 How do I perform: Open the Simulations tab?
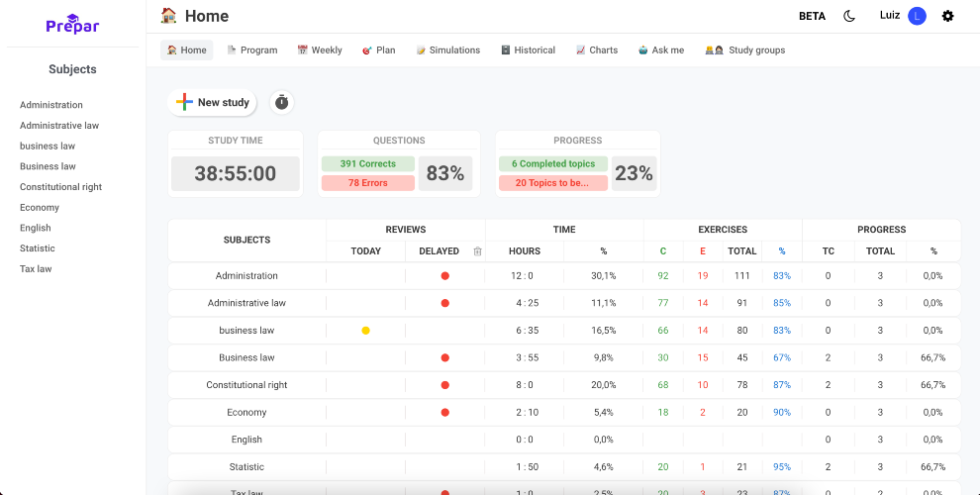(x=448, y=50)
